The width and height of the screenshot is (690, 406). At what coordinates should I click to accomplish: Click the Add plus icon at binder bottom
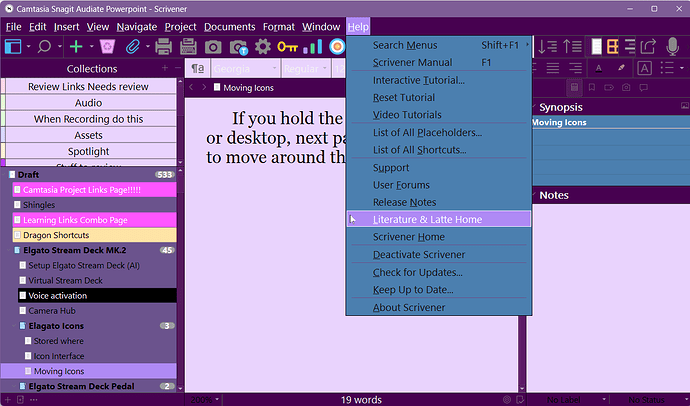pos(7,400)
